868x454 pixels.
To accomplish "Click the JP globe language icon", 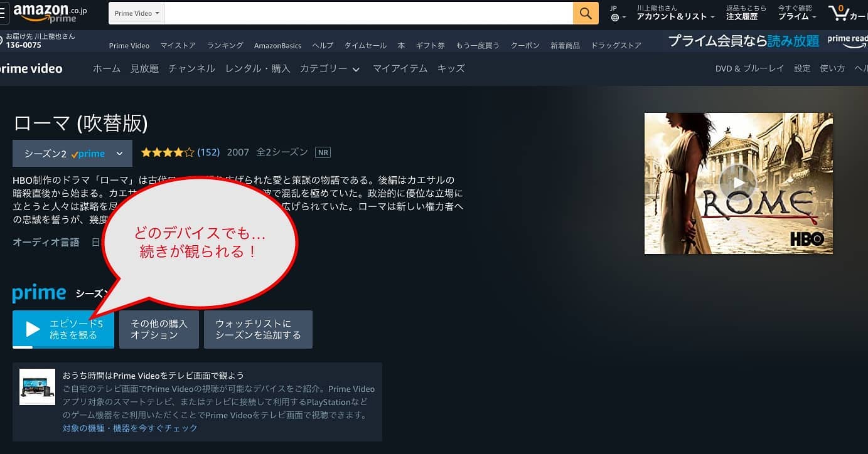I will point(618,13).
